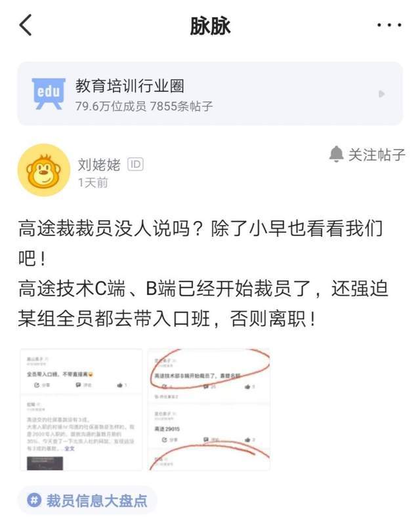Click the member count 79.6万位成员 text
420x522 pixels.
click(x=111, y=106)
